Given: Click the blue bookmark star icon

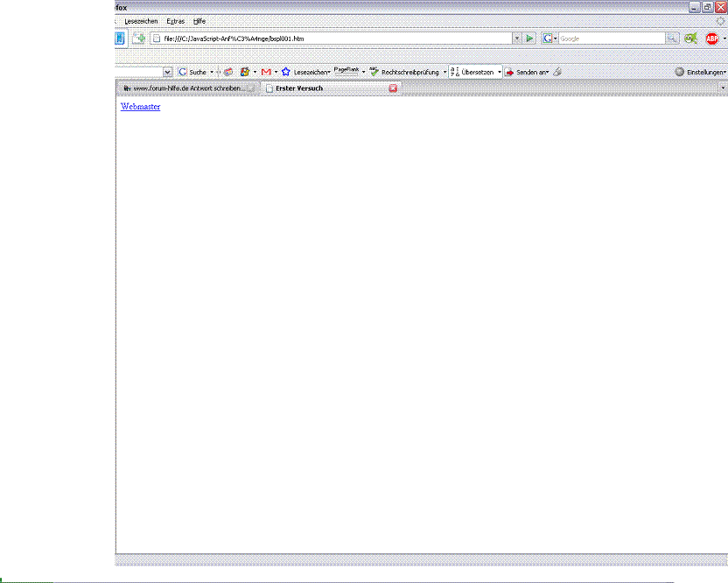Looking at the screenshot, I should (285, 72).
